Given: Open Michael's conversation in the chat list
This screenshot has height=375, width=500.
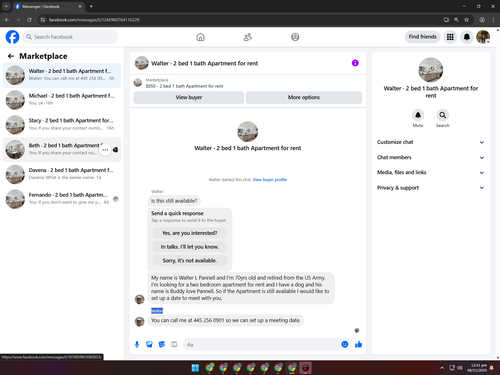Looking at the screenshot, I should pyautogui.click(x=62, y=100).
